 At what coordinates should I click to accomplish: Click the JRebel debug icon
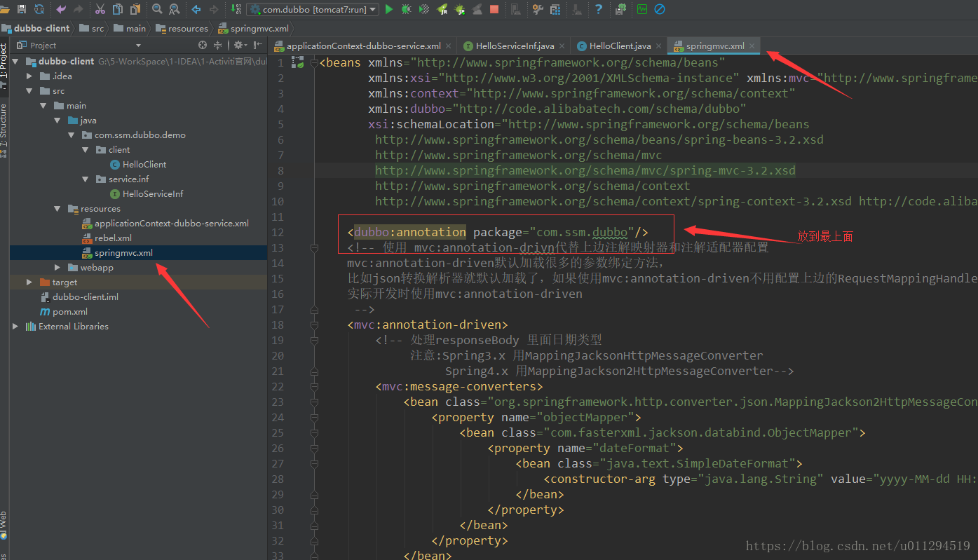(460, 9)
